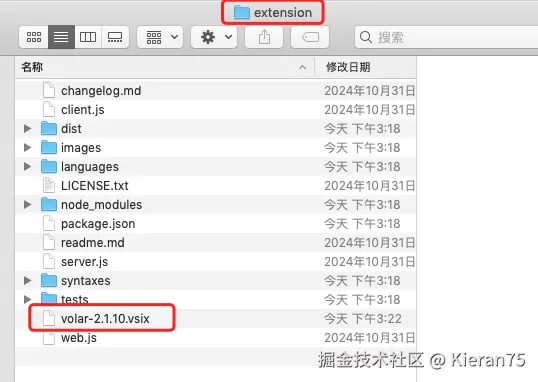Open the group-by arrangement dropdown
Screen dimensions: 538x382
160,37
